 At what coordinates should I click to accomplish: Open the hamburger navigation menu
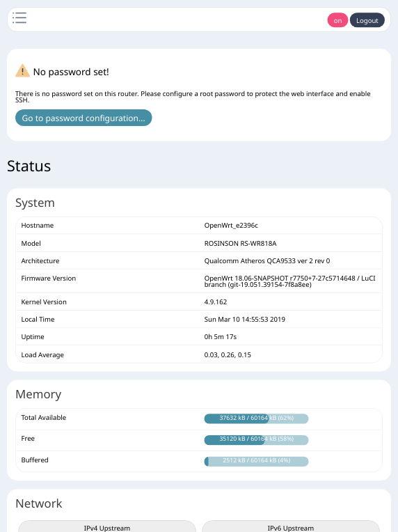(x=19, y=17)
